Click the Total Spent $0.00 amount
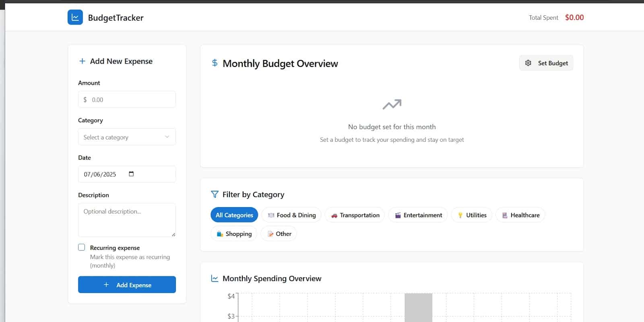Image resolution: width=644 pixels, height=322 pixels. click(574, 17)
